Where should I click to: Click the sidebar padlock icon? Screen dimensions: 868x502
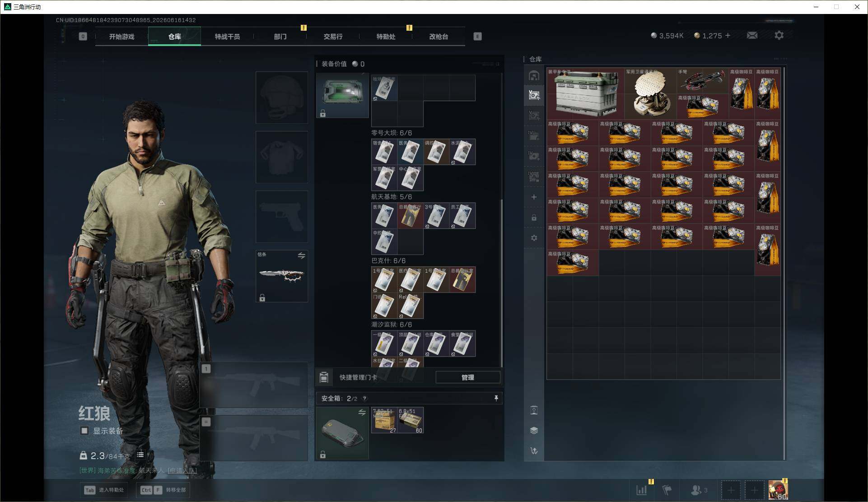[534, 218]
